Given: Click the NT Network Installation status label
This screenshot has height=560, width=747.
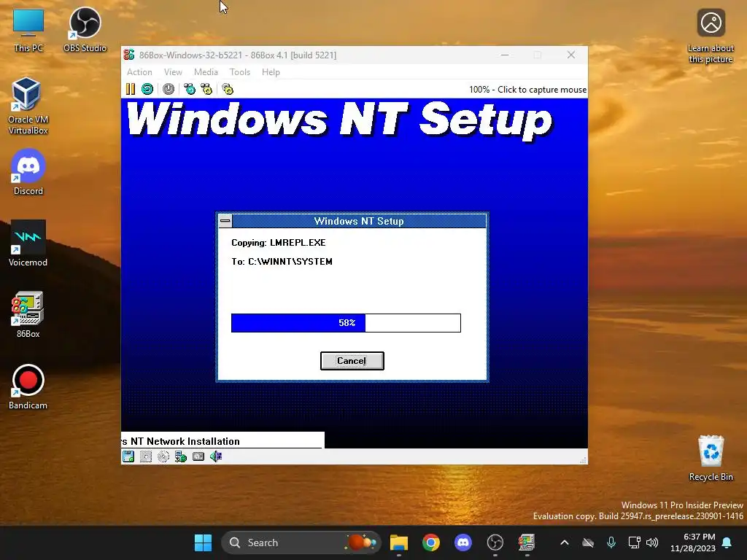Looking at the screenshot, I should (x=180, y=441).
